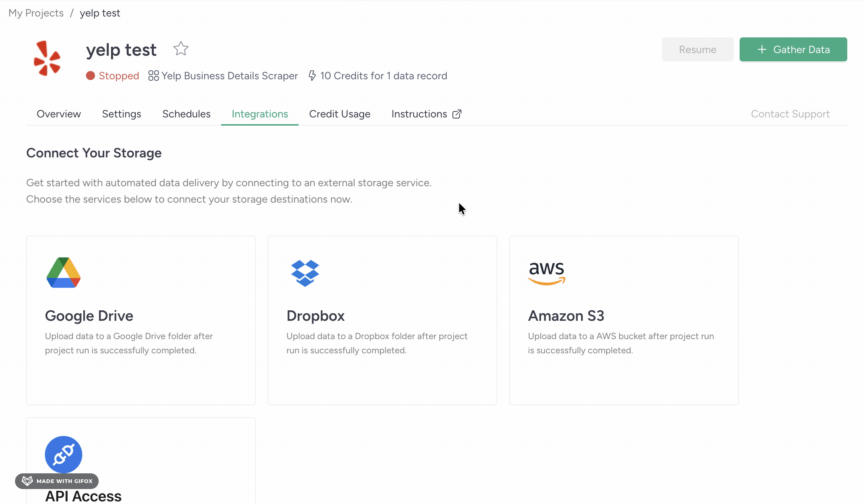The height and width of the screenshot is (504, 863).
Task: Click the API Access plug icon
Action: [64, 455]
